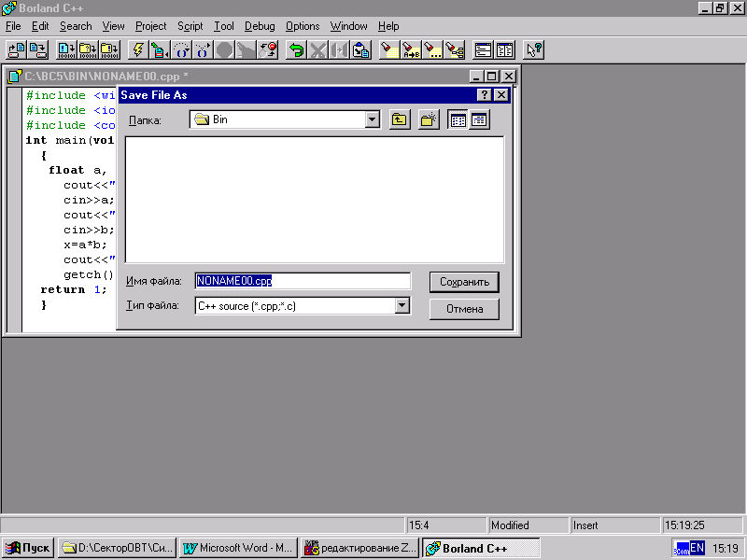Open the Edit menu
The height and width of the screenshot is (560, 747).
(x=40, y=26)
